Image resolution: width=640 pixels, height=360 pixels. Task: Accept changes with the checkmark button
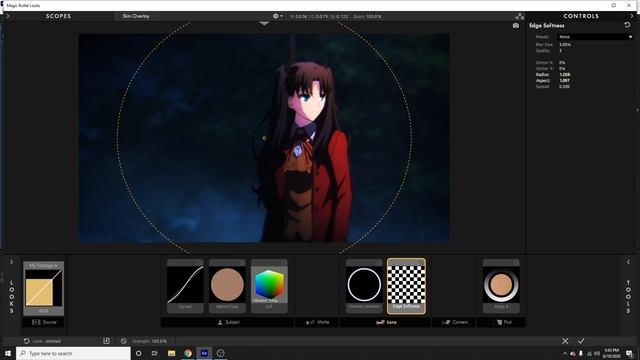[581, 341]
